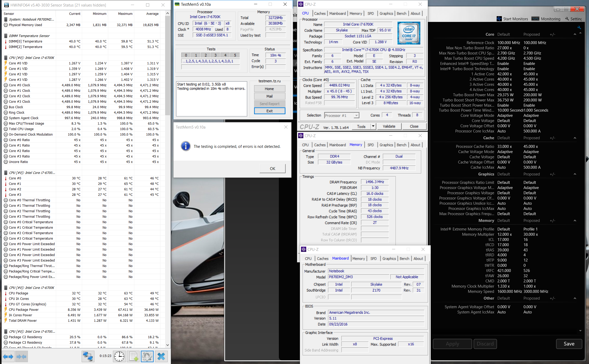Open the Tools dropdown arrow in CPU-Z

click(373, 126)
